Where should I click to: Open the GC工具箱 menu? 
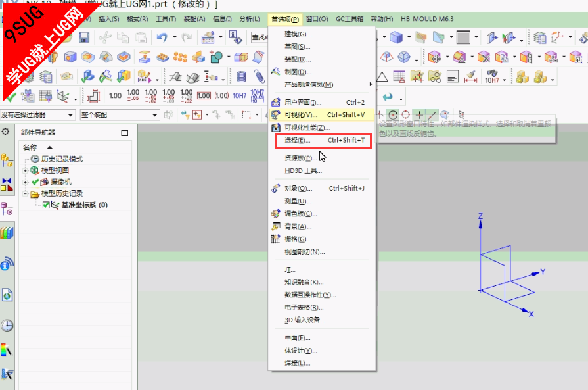pyautogui.click(x=350, y=19)
